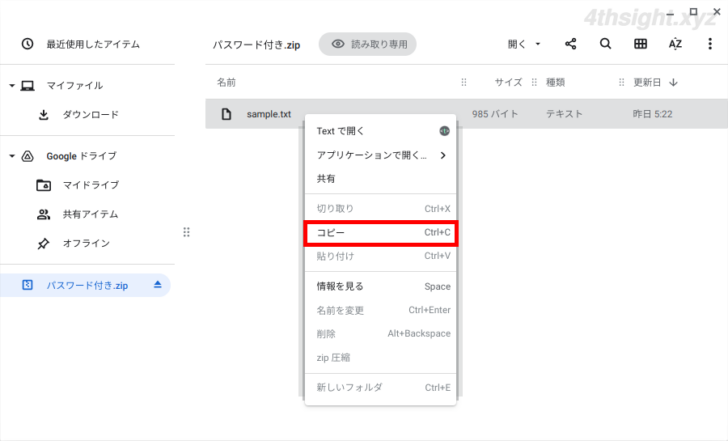
Task: Sort by サイズ column header
Action: [508, 83]
